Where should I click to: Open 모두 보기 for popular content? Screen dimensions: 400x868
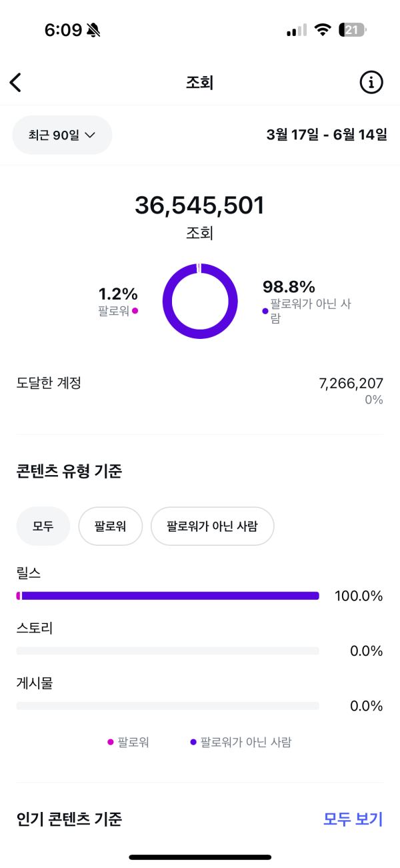coord(353,819)
